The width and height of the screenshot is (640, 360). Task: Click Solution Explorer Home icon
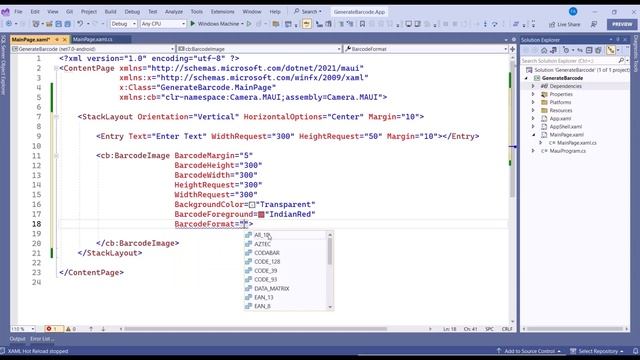coord(544,50)
